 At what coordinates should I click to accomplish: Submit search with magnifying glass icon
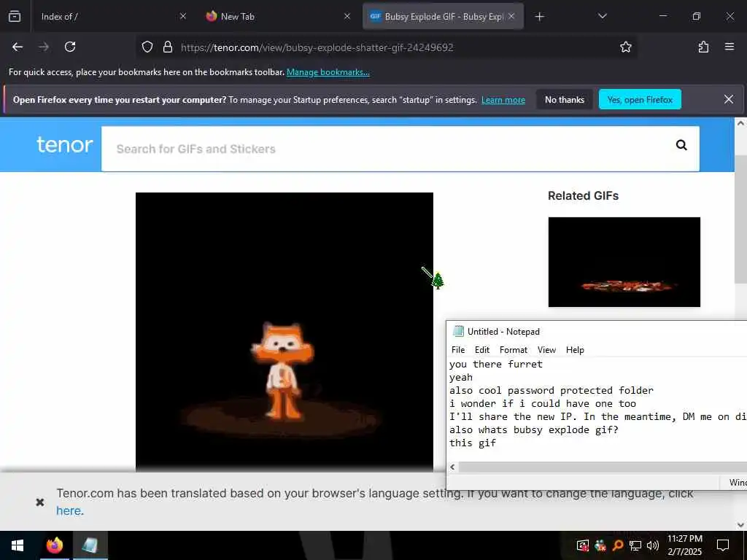click(681, 145)
